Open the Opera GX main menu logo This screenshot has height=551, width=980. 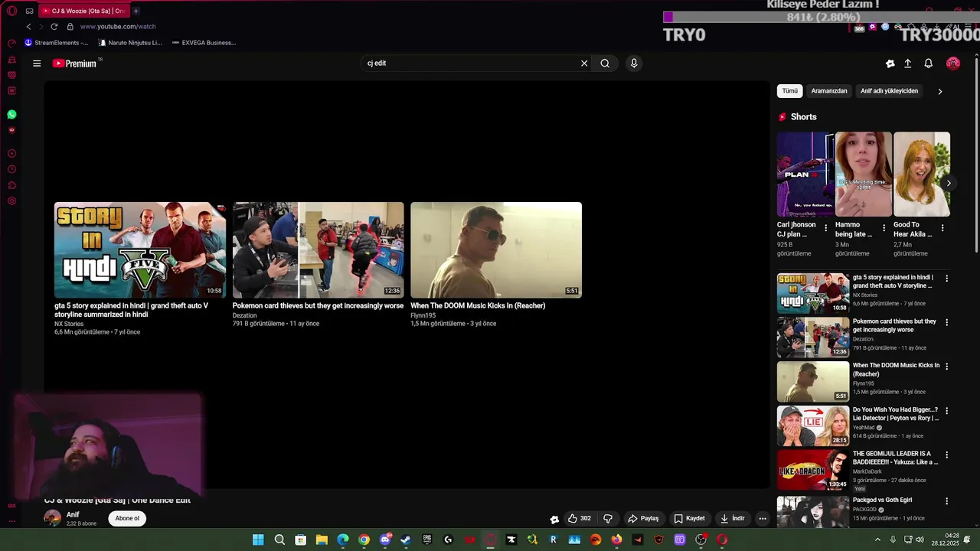[11, 11]
